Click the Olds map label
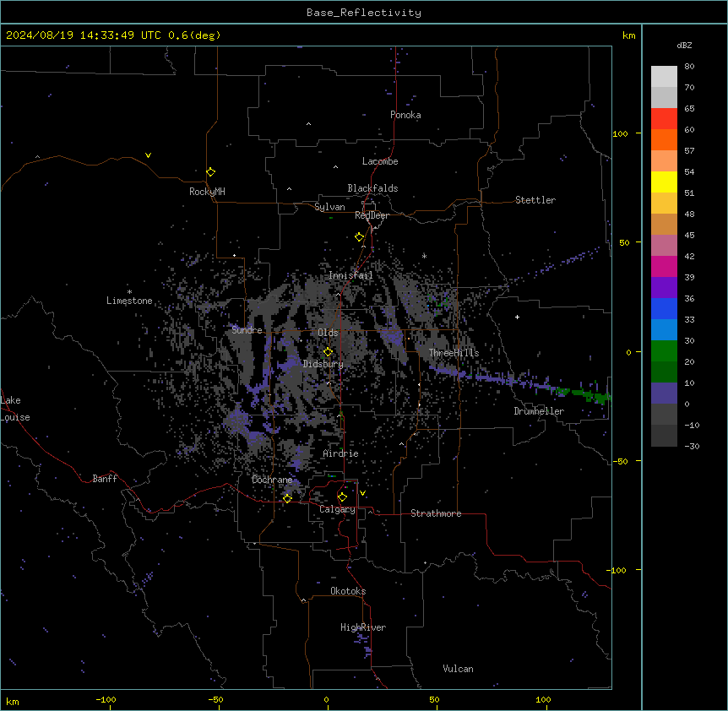 [328, 333]
